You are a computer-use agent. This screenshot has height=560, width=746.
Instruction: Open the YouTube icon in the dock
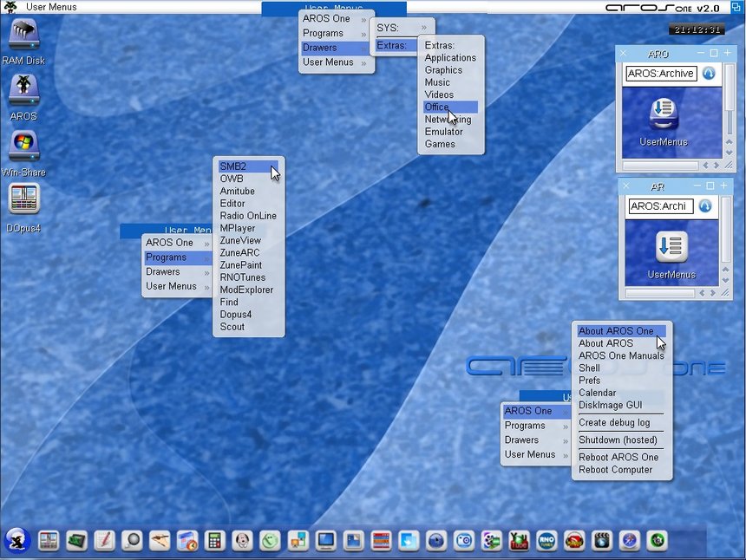[520, 540]
